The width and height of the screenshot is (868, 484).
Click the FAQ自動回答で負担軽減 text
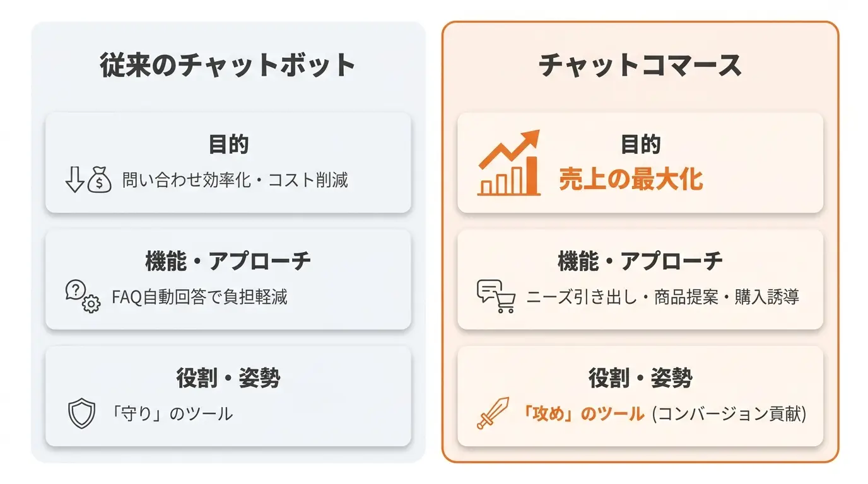coord(199,296)
